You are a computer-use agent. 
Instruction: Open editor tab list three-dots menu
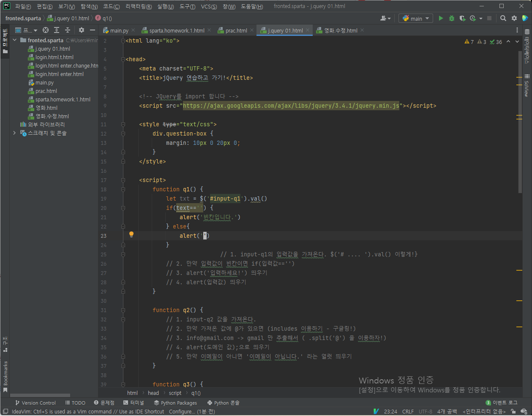[x=517, y=30]
